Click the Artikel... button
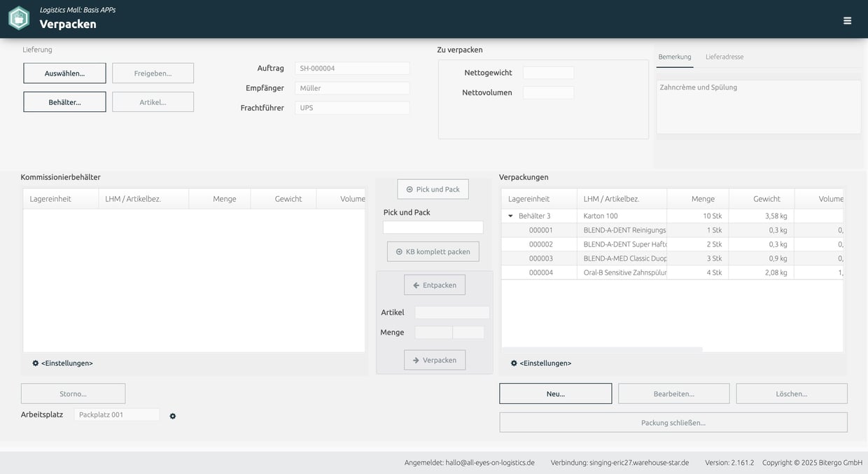 (x=153, y=102)
